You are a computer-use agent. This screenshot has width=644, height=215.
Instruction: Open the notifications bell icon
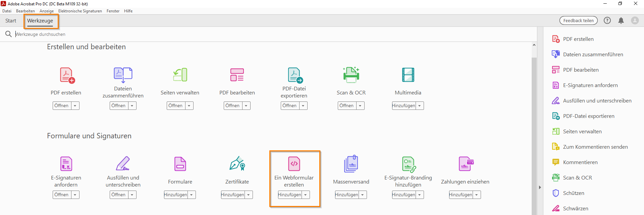coord(621,20)
